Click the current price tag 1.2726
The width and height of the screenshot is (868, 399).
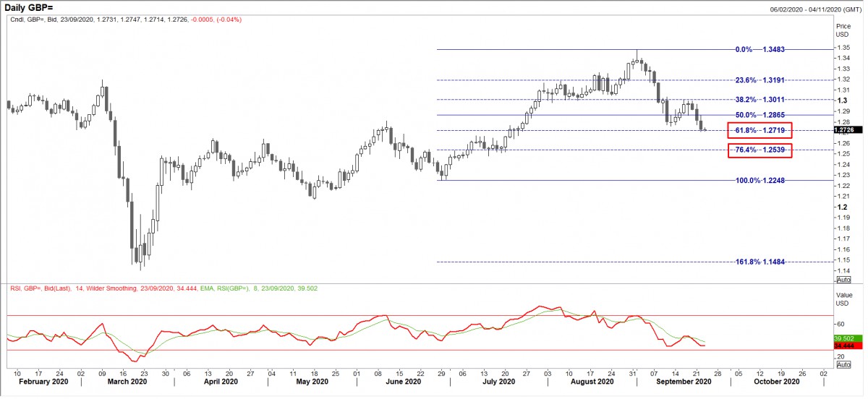(843, 131)
